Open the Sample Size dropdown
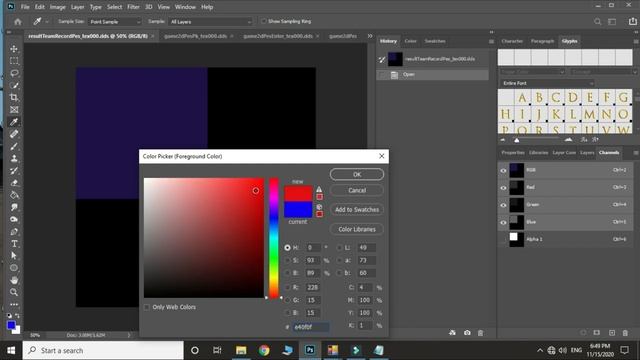The height and width of the screenshot is (360, 640). [x=115, y=22]
